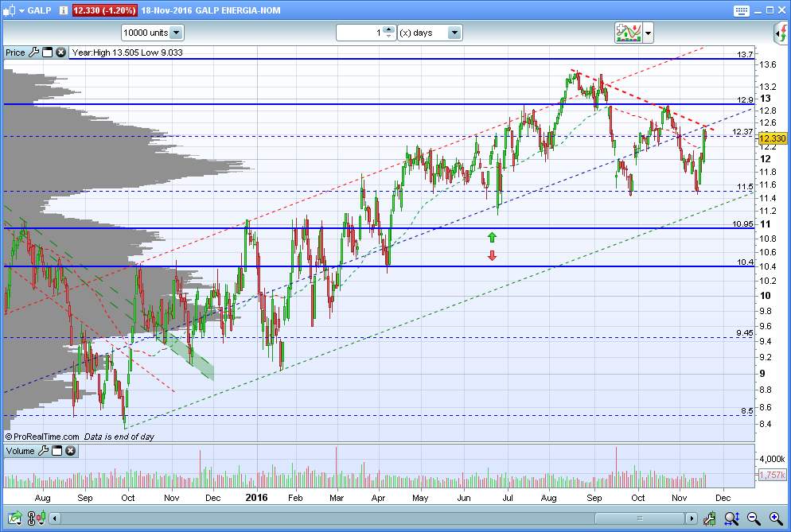Maximize the Volume panel

click(57, 451)
